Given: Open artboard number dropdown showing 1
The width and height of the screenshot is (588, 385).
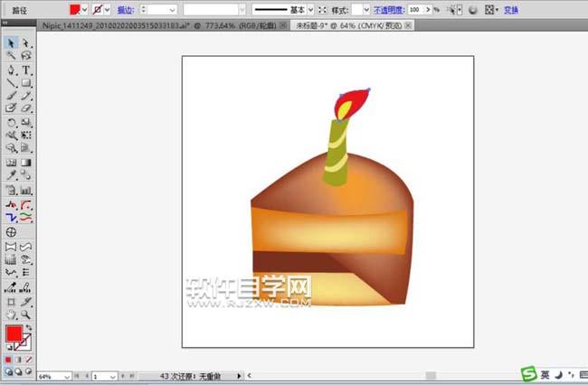Looking at the screenshot, I should coord(112,377).
